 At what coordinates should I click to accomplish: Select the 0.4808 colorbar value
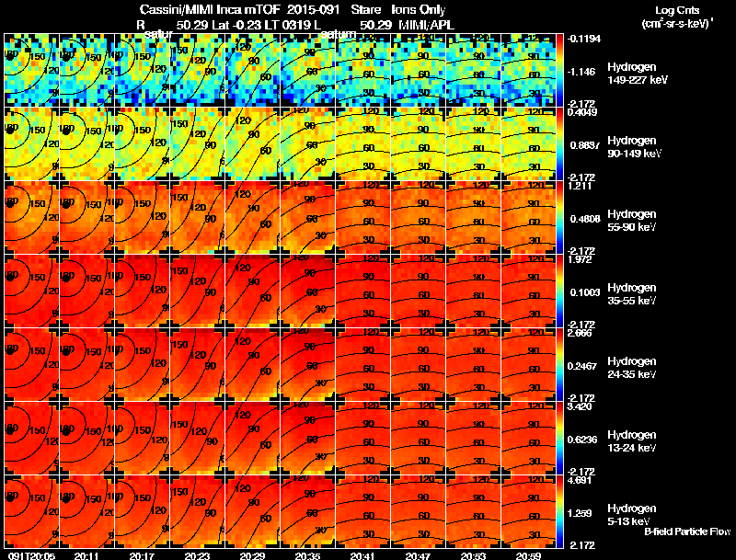[x=584, y=219]
